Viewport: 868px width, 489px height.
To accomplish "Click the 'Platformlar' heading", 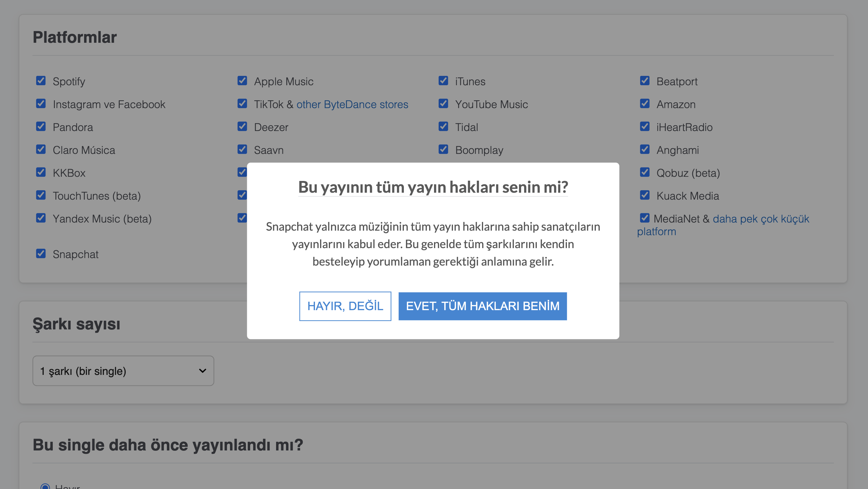I will [x=74, y=37].
